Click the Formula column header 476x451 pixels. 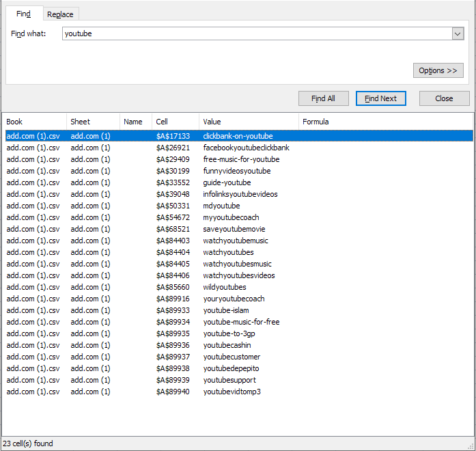coord(386,122)
